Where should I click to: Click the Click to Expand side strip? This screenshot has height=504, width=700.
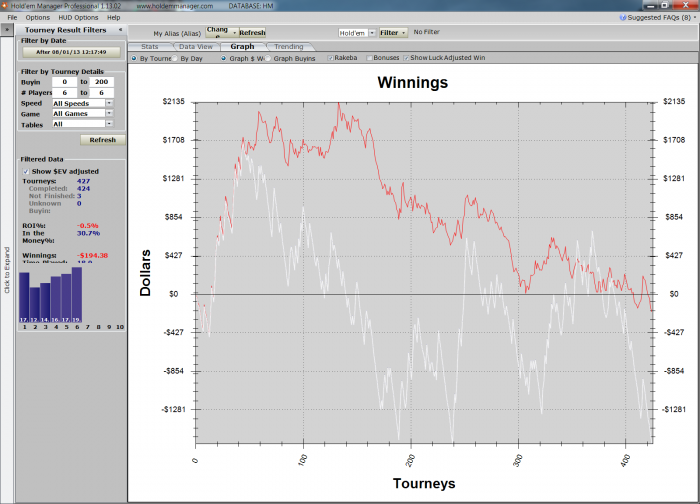7,270
